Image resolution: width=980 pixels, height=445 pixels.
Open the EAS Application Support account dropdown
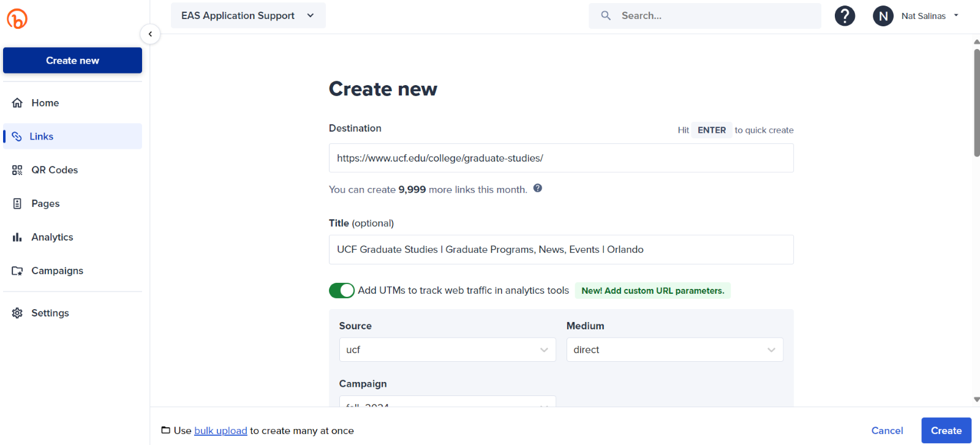click(248, 15)
